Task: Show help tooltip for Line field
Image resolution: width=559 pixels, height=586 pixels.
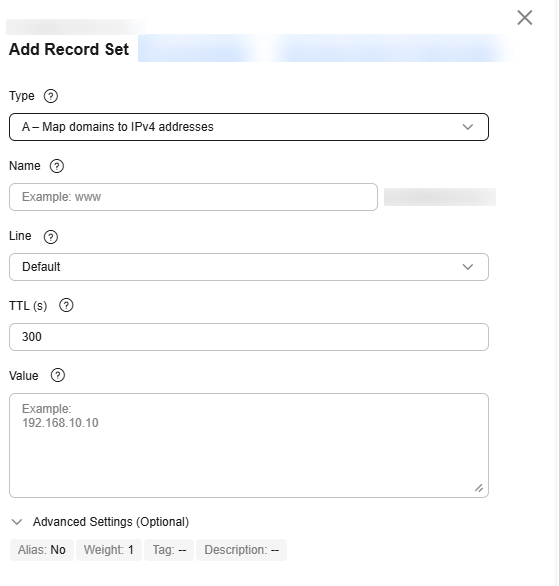Action: point(51,237)
